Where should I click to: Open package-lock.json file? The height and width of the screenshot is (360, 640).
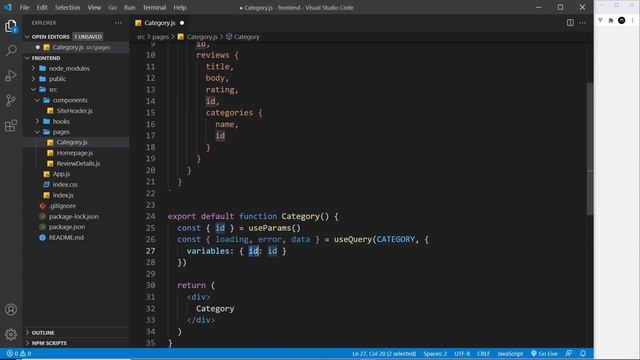[73, 216]
